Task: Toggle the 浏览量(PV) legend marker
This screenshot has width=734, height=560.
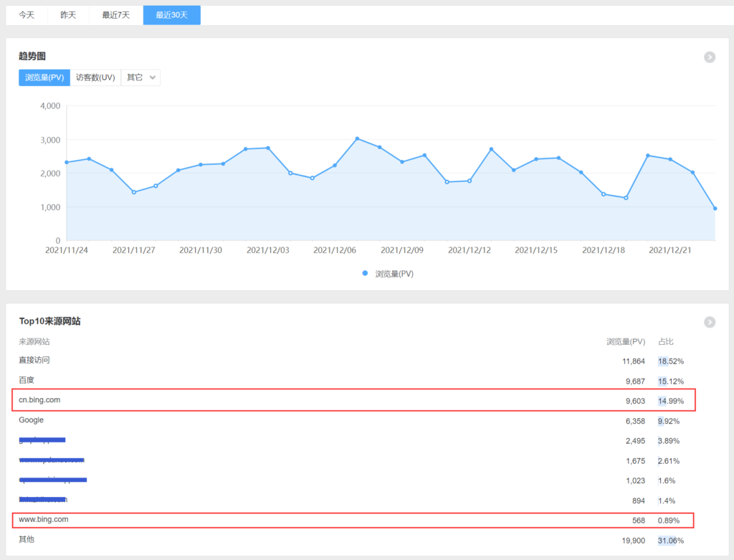Action: point(365,274)
